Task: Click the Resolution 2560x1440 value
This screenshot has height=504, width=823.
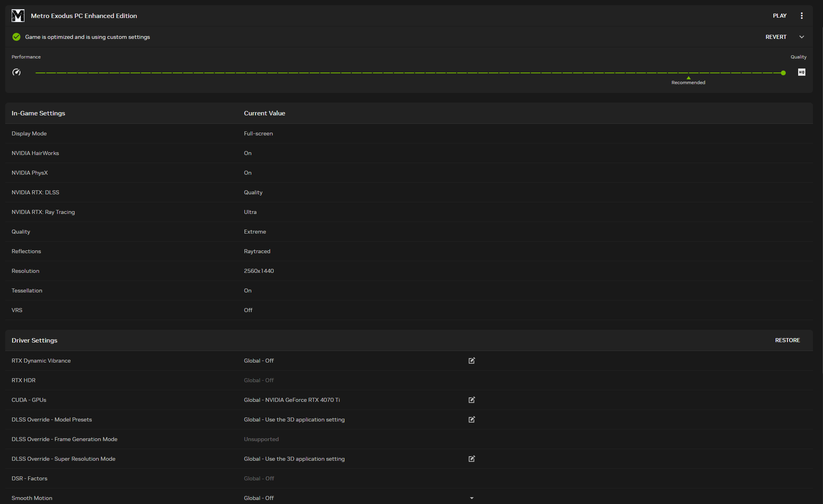Action: [259, 271]
